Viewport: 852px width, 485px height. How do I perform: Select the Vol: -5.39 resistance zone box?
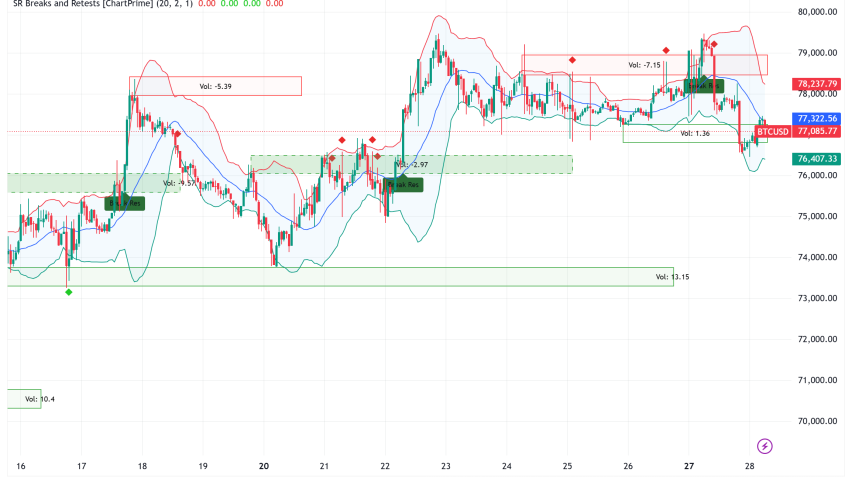coord(215,86)
